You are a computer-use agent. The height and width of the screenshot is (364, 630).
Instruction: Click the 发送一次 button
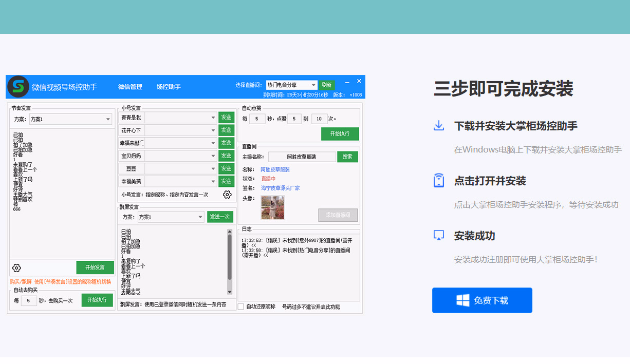(x=220, y=217)
